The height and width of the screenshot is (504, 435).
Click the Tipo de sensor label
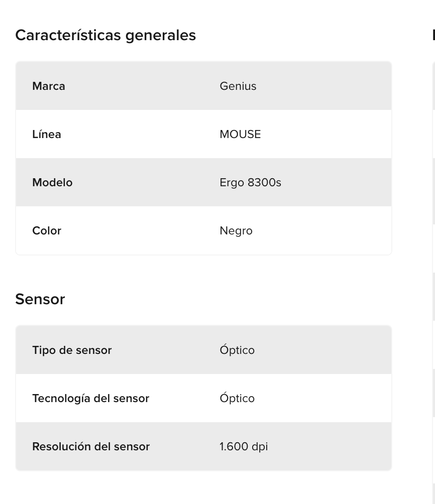point(72,350)
